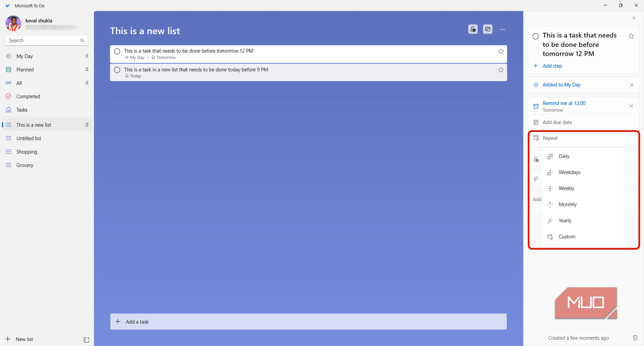Add a step to the task

point(552,66)
